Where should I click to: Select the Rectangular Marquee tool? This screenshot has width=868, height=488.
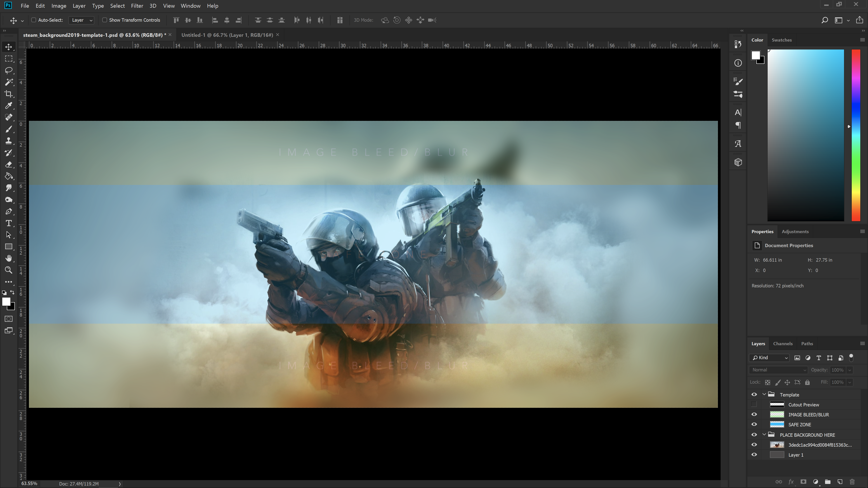pos(9,59)
